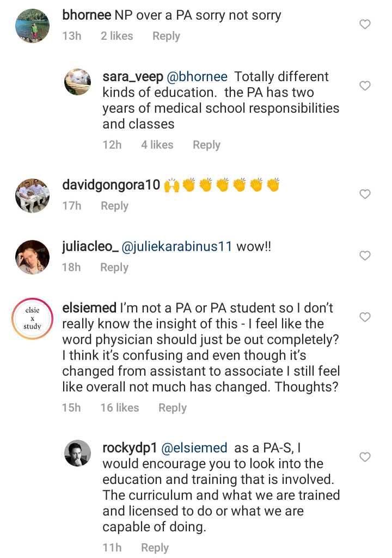This screenshot has width=392, height=558.
Task: View rockydp1's profile avatar
Action: pyautogui.click(x=78, y=453)
